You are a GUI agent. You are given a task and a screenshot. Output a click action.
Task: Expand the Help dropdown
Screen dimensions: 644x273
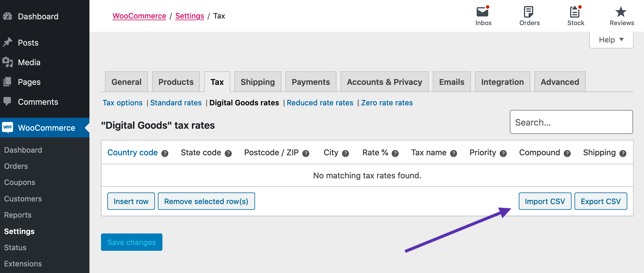611,40
